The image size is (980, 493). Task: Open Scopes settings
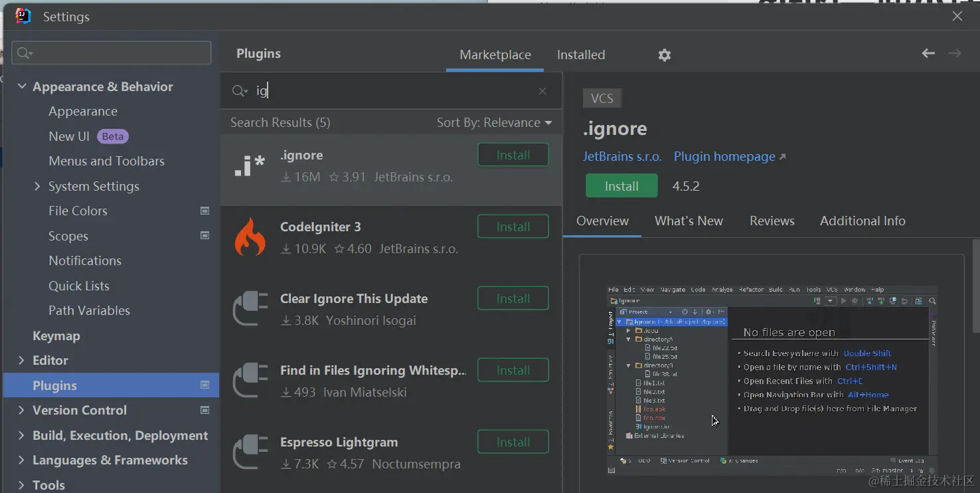(x=68, y=236)
